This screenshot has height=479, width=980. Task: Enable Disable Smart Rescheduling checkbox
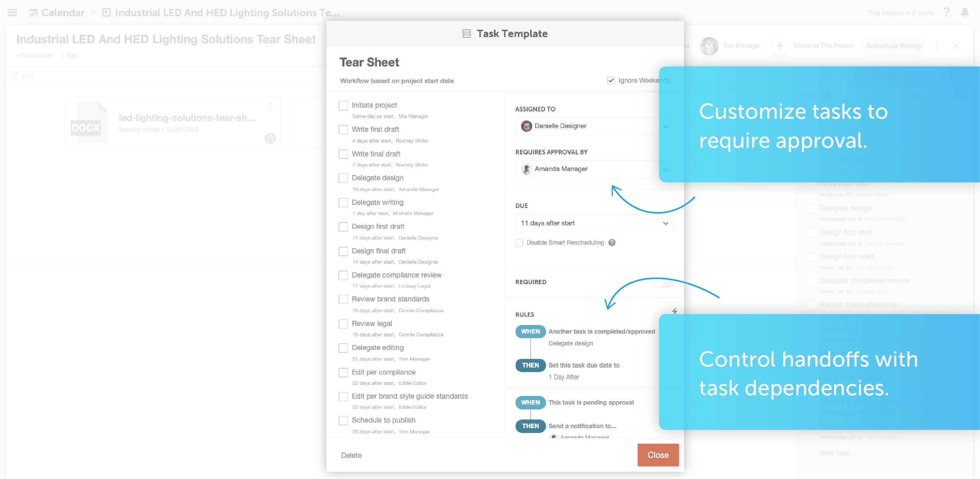click(x=519, y=243)
